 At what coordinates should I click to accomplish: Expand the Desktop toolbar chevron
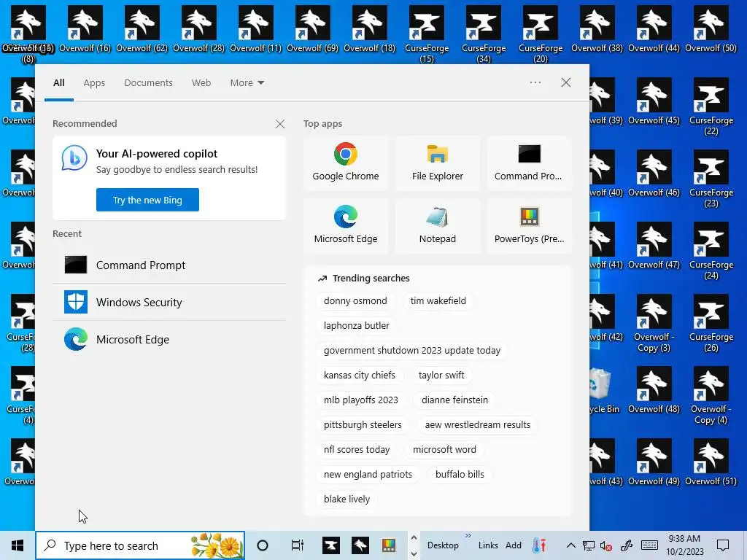[x=468, y=535]
